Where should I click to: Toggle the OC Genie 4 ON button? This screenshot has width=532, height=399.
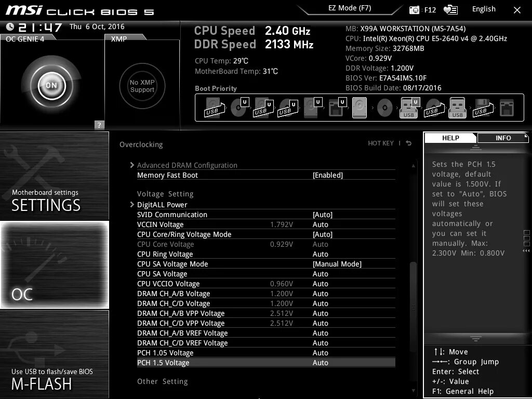[51, 85]
